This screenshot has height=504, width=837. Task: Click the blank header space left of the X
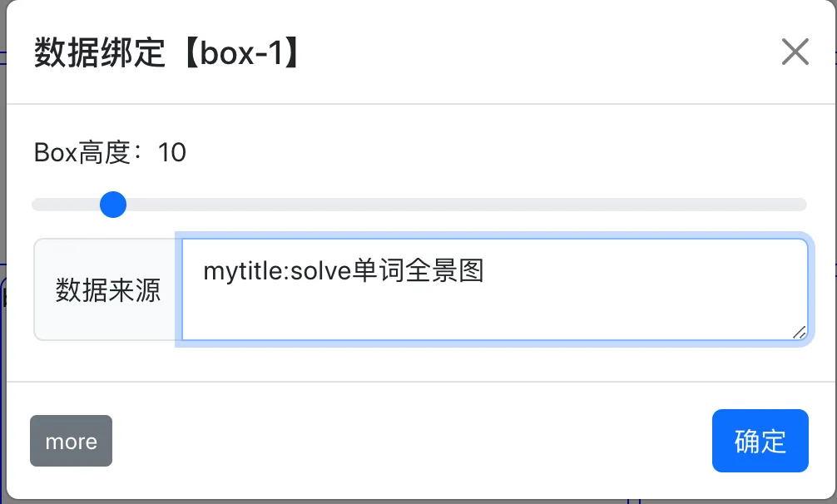click(541, 53)
